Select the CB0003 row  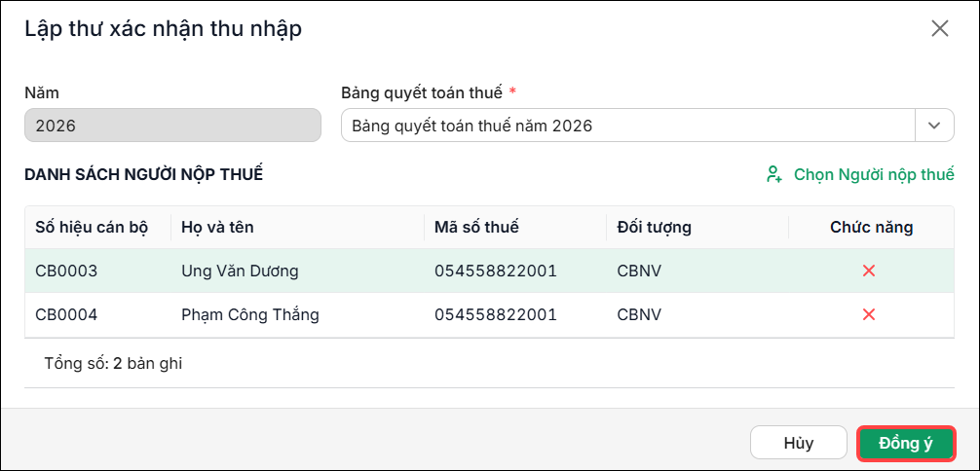(489, 272)
